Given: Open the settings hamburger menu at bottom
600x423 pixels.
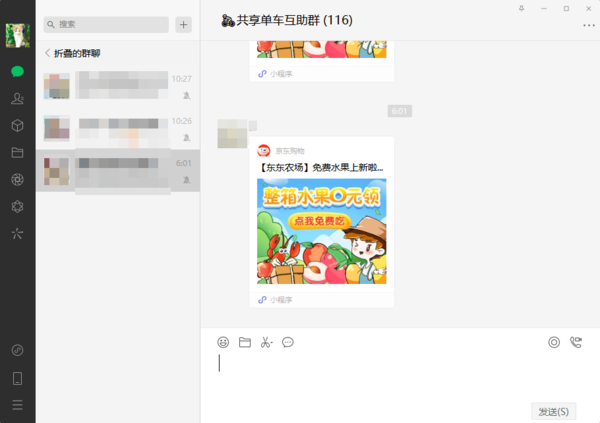Looking at the screenshot, I should point(17,405).
